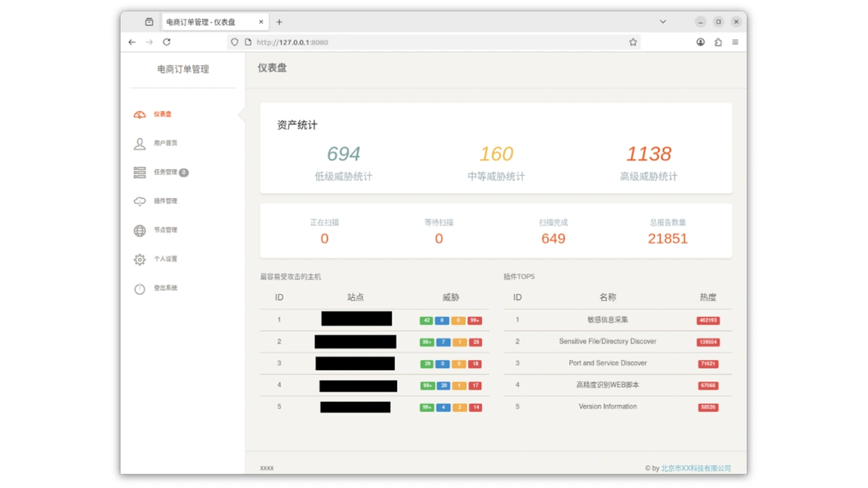Click the 71621 heat badge
The image size is (868, 488).
click(708, 364)
